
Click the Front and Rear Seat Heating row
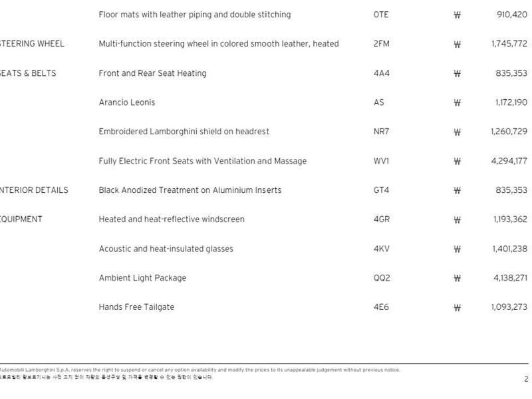(x=152, y=73)
